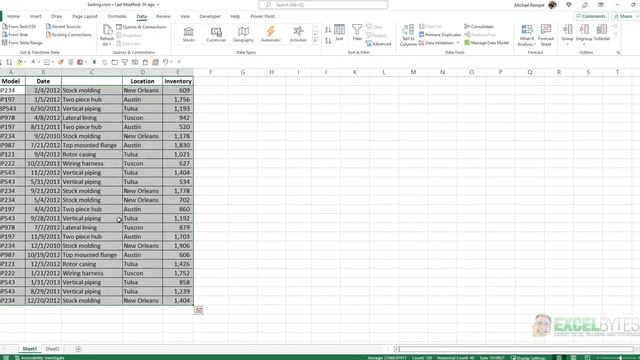
Task: Select the Automatic data type
Action: click(x=271, y=34)
